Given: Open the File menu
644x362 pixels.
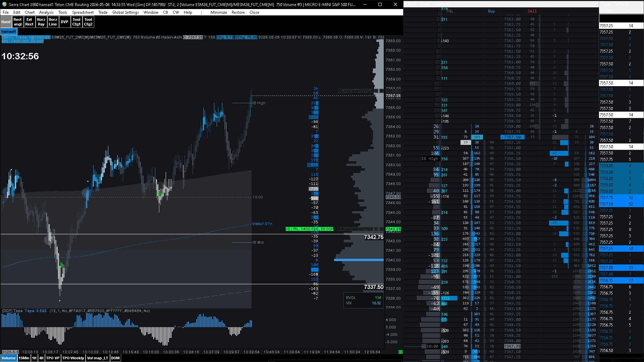Looking at the screenshot, I should 6,12.
